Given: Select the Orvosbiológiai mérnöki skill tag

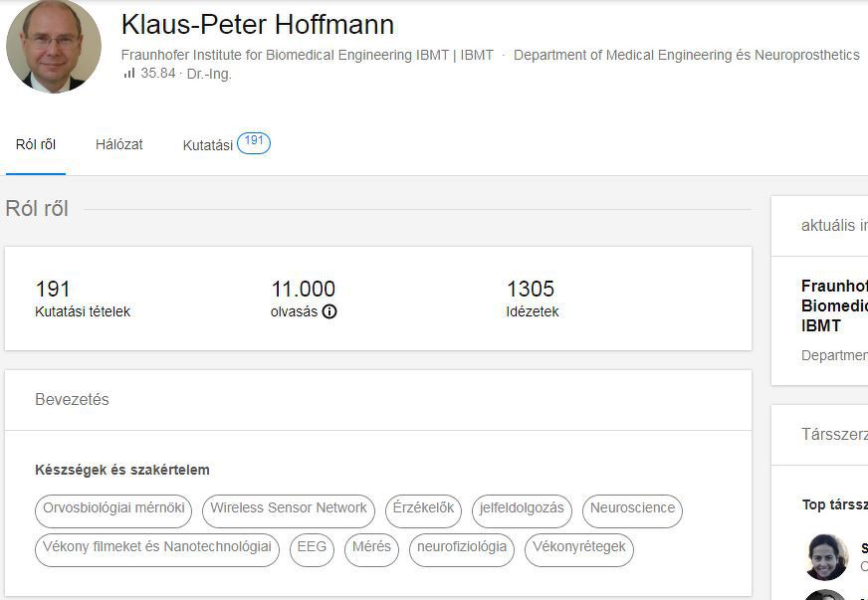Looking at the screenshot, I should [113, 509].
